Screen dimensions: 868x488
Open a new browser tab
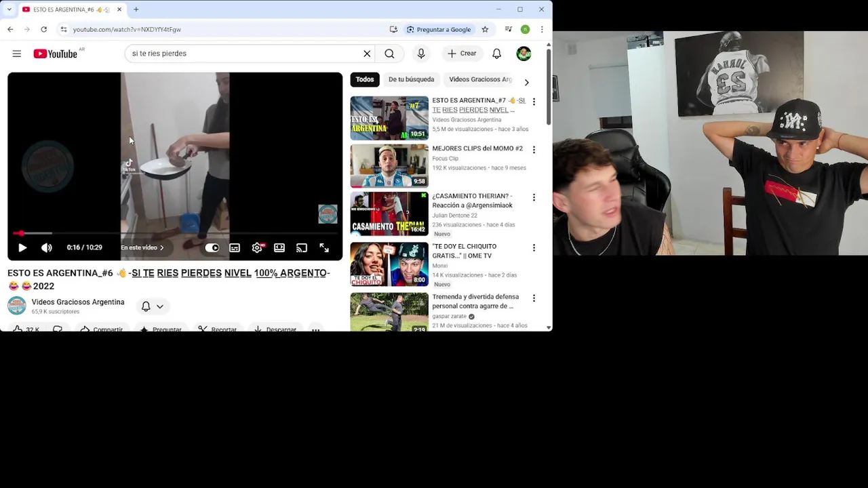coord(136,9)
